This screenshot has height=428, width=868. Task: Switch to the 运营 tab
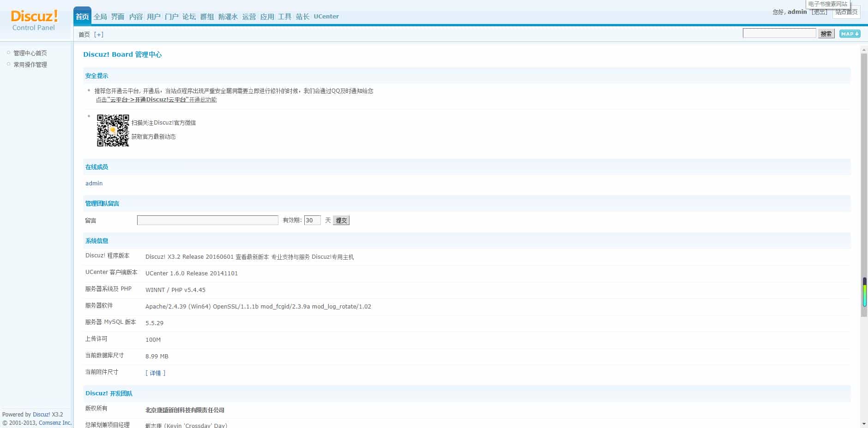[249, 17]
